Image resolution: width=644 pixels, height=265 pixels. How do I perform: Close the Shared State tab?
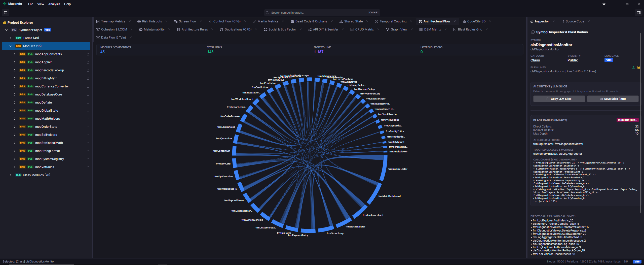pyautogui.click(x=367, y=21)
